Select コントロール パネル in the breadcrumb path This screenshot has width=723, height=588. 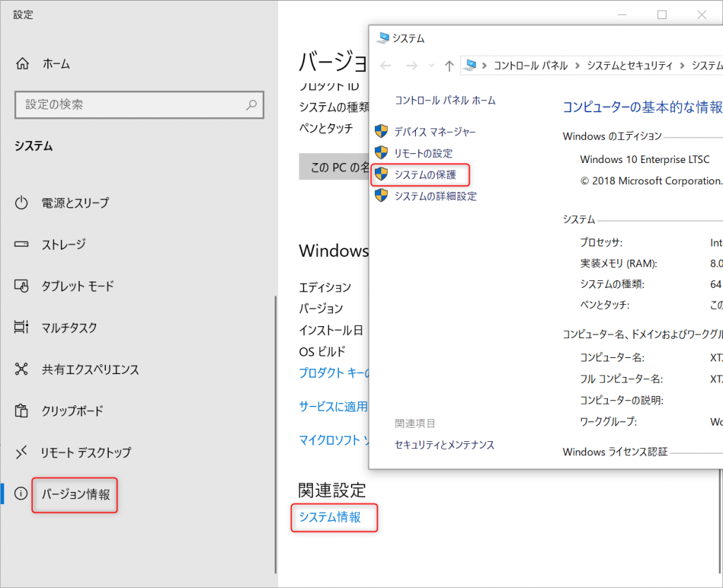[530, 66]
